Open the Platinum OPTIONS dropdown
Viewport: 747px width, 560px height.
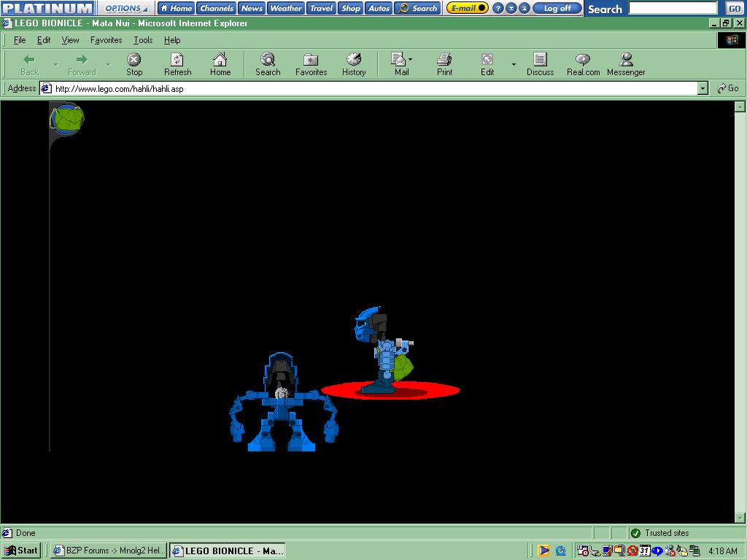[x=125, y=8]
